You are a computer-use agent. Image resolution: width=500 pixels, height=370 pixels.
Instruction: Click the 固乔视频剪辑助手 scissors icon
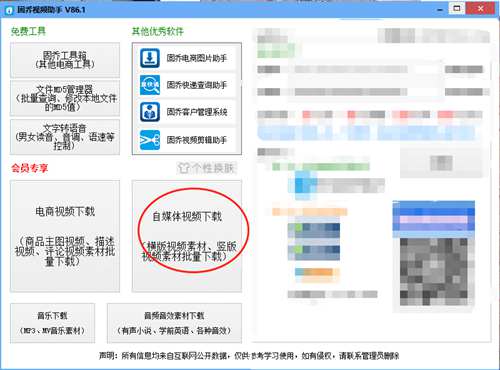click(150, 140)
